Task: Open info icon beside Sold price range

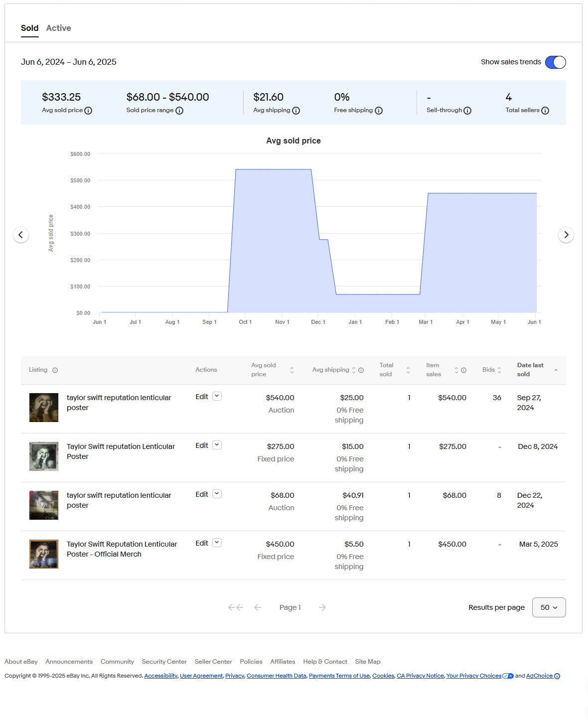Action: [x=179, y=111]
